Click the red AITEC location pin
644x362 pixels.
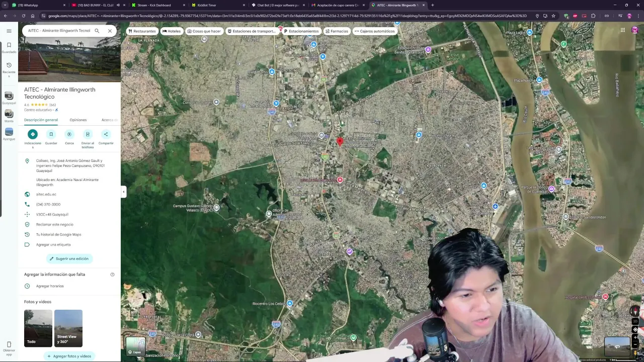click(x=340, y=142)
